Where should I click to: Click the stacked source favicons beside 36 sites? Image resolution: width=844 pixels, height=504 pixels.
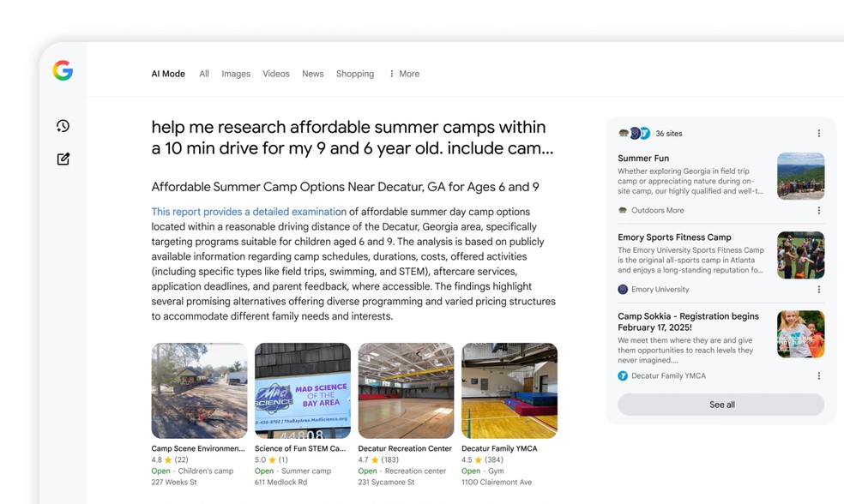click(x=634, y=134)
